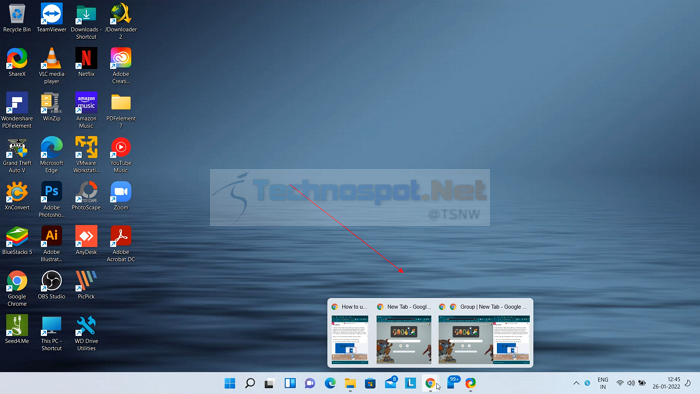The width and height of the screenshot is (700, 394).
Task: Launch Microsoft Edge from taskbar
Action: 330,383
